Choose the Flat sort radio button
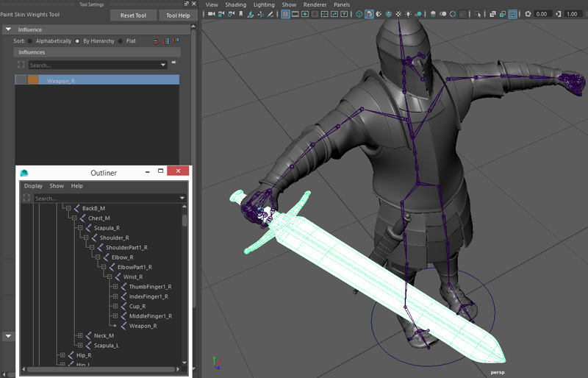This screenshot has width=588, height=378. 121,41
